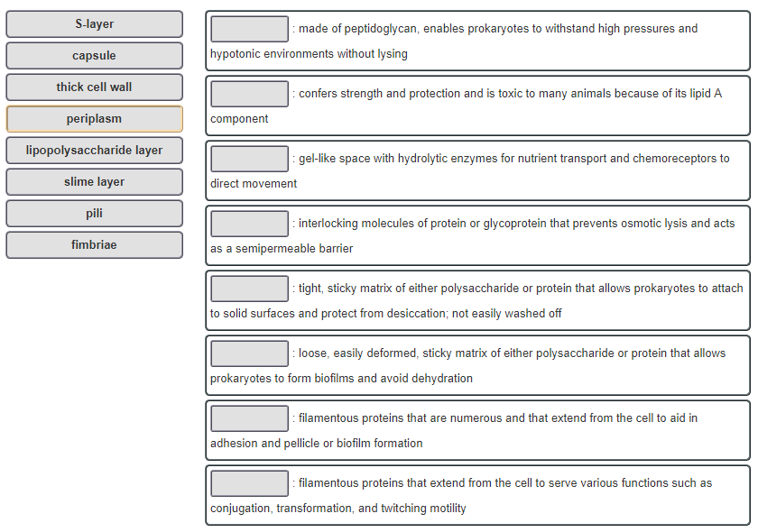Click the answer box about tight sticky matrix
The height and width of the screenshot is (532, 758).
(249, 289)
